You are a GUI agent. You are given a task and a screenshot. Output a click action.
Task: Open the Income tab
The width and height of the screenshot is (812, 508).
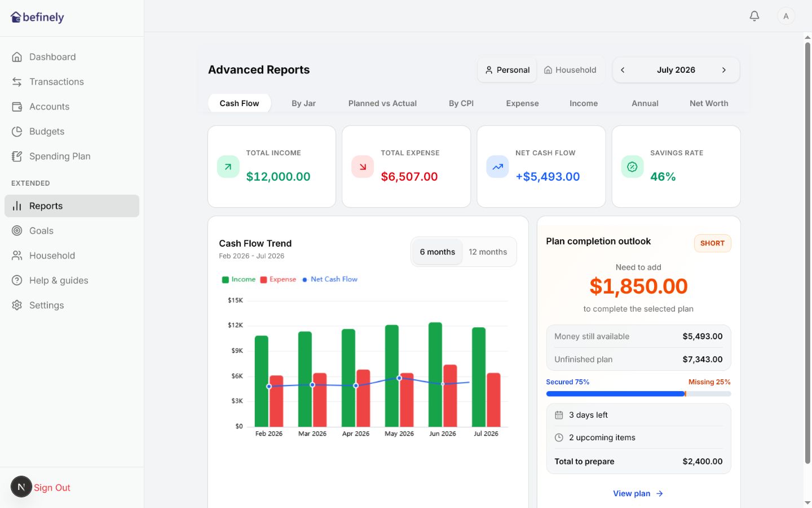click(584, 103)
